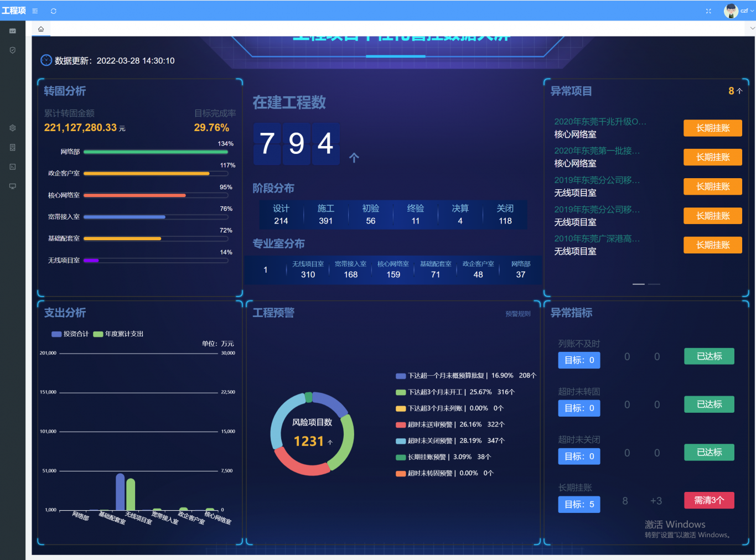
Task: Expand the tab bar dropdown chevron
Action: (x=752, y=28)
